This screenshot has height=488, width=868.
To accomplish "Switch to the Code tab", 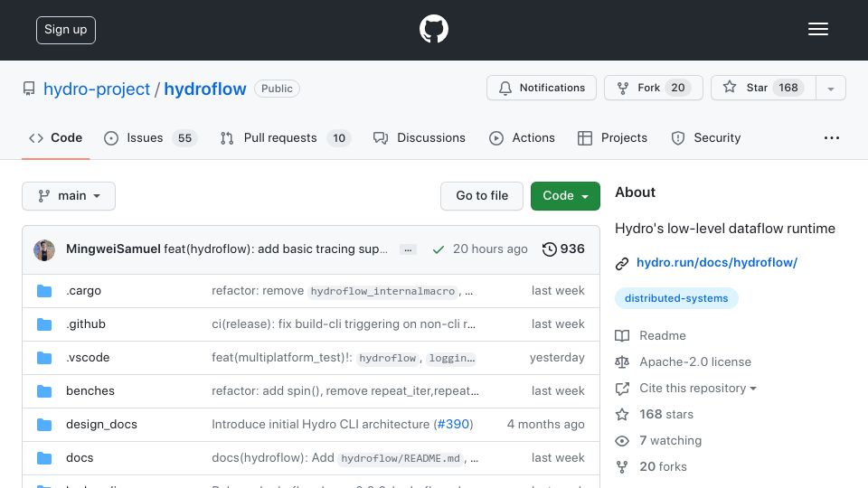I will click(x=55, y=137).
